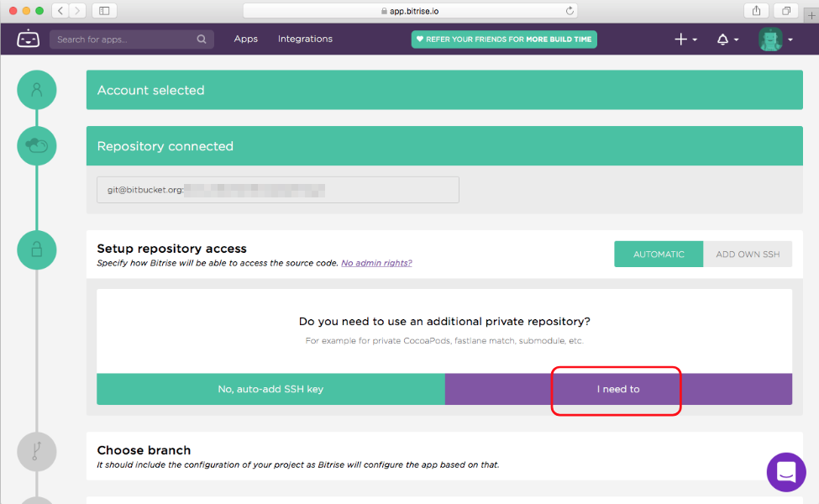
Task: Expand the notifications dropdown arrow
Action: (x=736, y=39)
